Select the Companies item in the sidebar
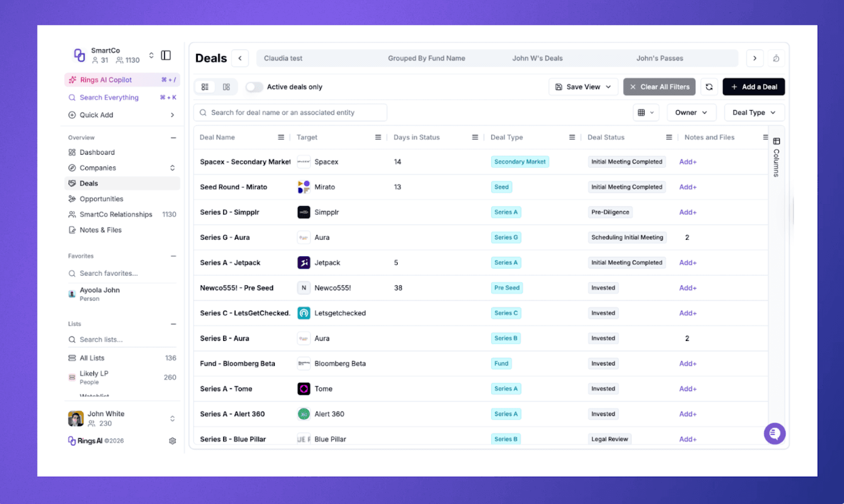Viewport: 844px width, 504px height. coord(98,168)
